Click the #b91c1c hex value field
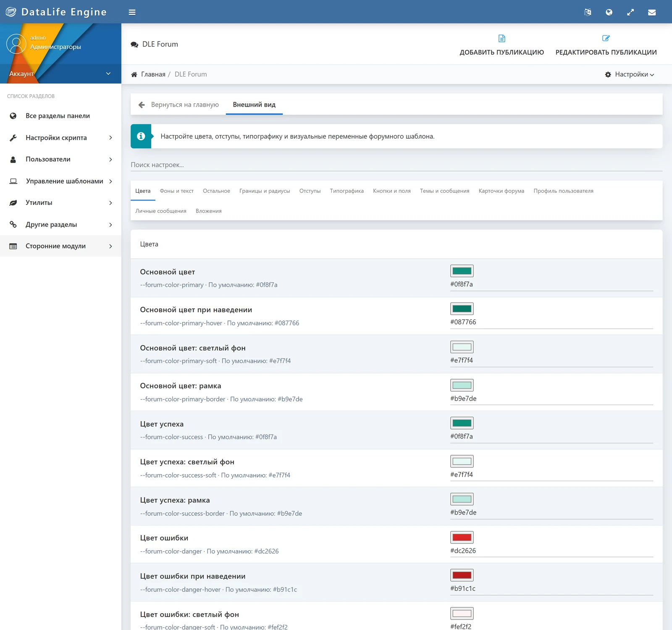The width and height of the screenshot is (672, 630). pyautogui.click(x=551, y=588)
